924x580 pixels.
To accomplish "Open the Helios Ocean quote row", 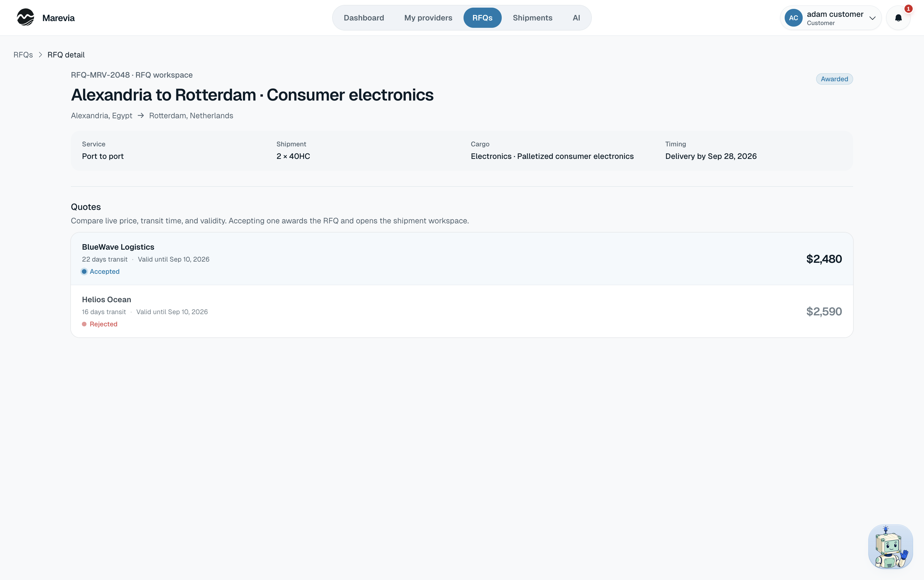I will click(462, 311).
